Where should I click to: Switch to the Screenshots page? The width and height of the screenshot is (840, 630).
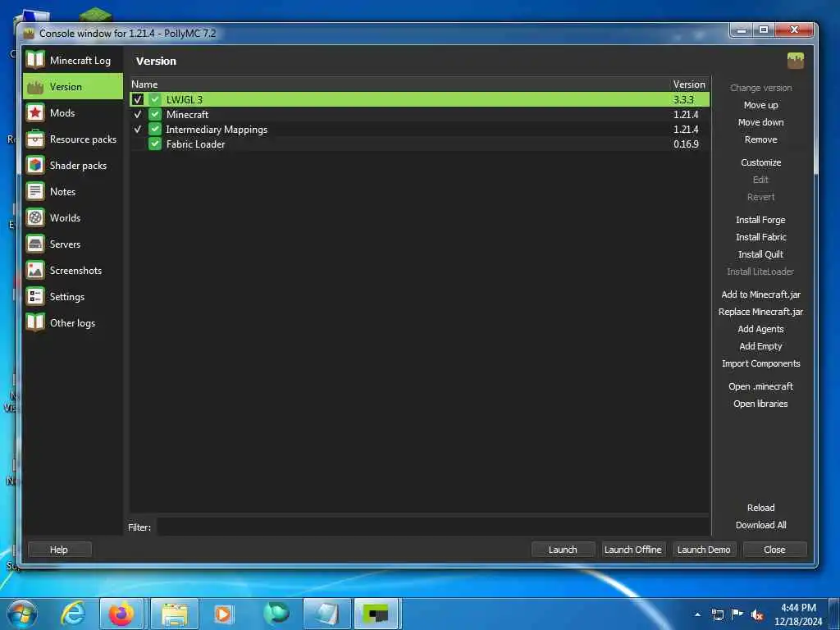(x=73, y=270)
